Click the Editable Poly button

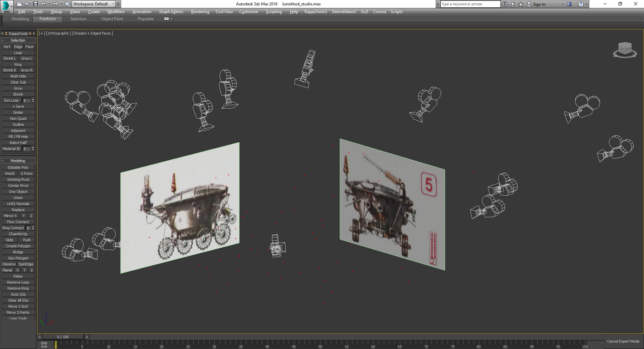(x=18, y=168)
